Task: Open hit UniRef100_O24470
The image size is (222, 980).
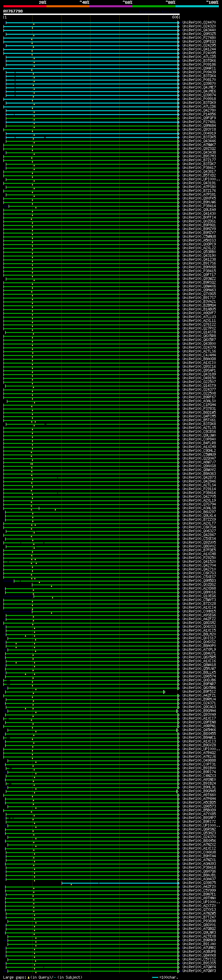Action: click(x=199, y=23)
